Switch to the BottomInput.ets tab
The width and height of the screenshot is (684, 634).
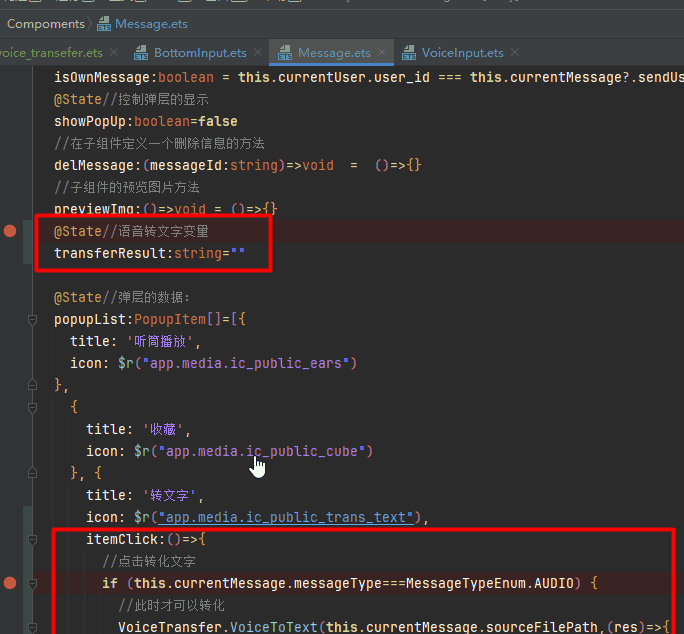pyautogui.click(x=200, y=53)
